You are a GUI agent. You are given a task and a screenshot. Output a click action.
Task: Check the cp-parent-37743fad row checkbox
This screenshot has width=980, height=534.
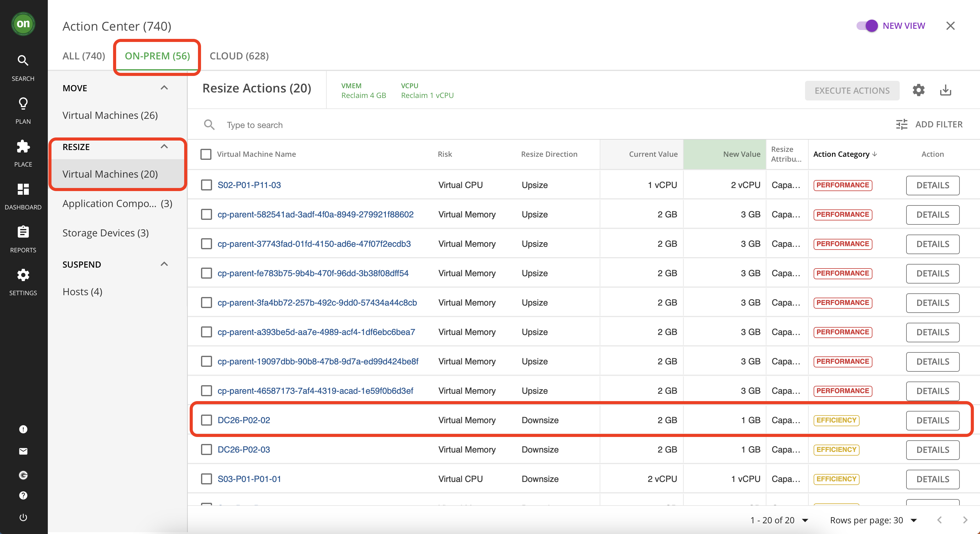(x=206, y=244)
